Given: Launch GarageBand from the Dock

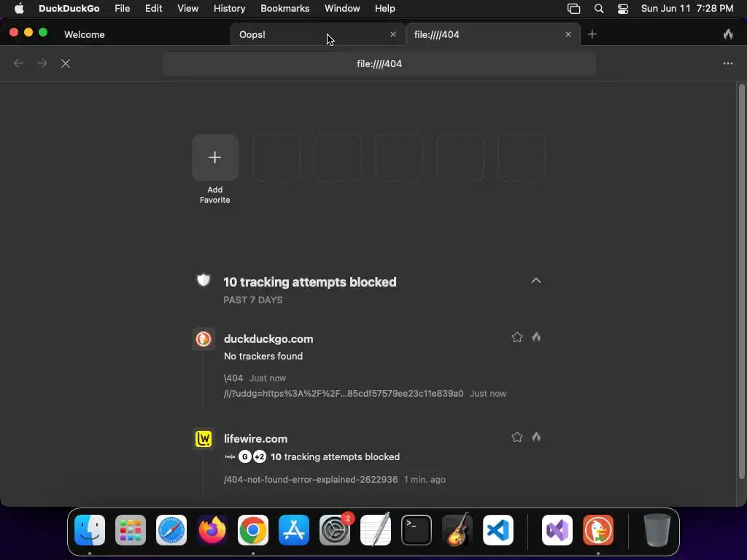Looking at the screenshot, I should point(457,530).
